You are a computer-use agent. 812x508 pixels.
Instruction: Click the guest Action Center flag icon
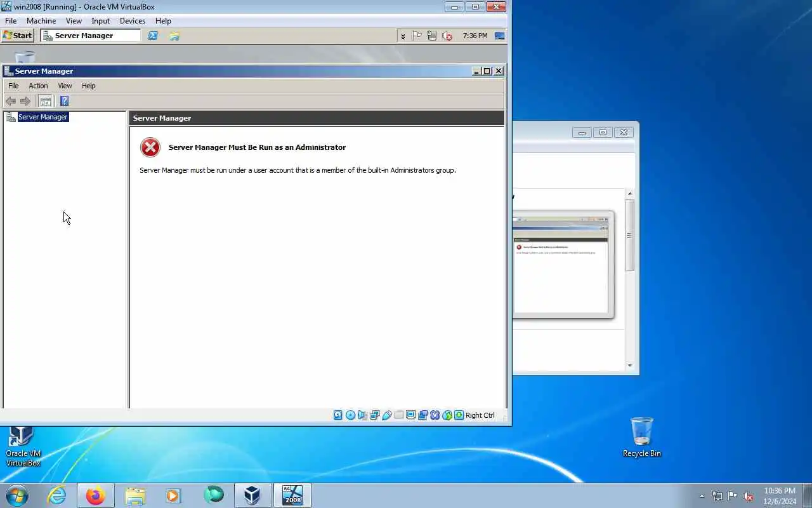pyautogui.click(x=417, y=36)
